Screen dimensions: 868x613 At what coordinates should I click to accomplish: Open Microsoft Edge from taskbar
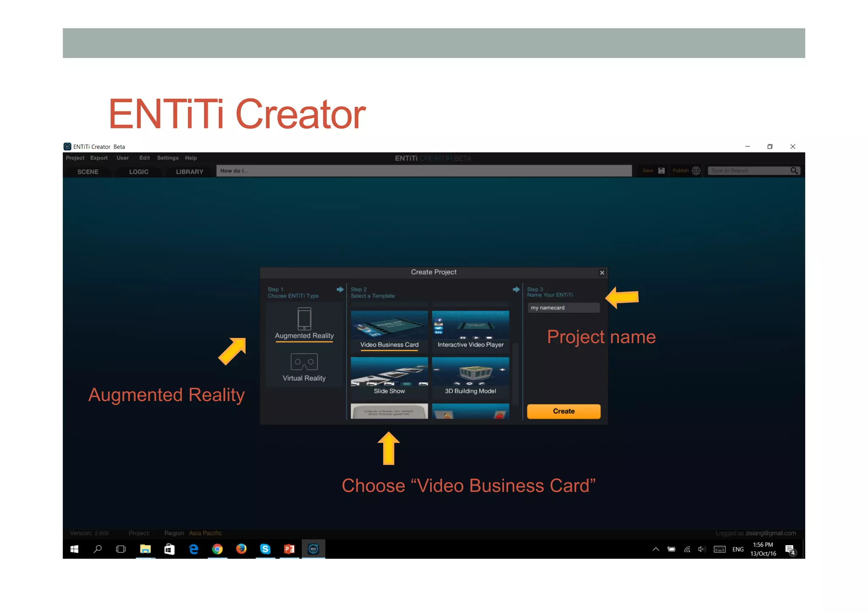(x=193, y=549)
